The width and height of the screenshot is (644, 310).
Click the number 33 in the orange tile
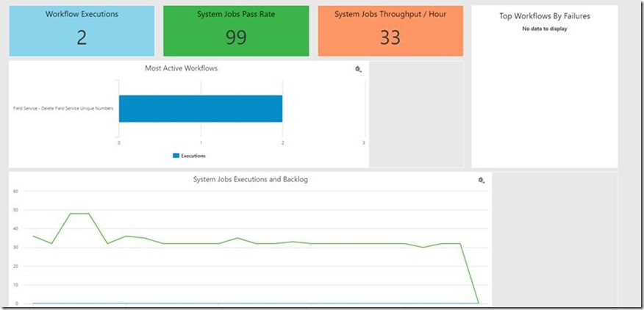point(390,38)
